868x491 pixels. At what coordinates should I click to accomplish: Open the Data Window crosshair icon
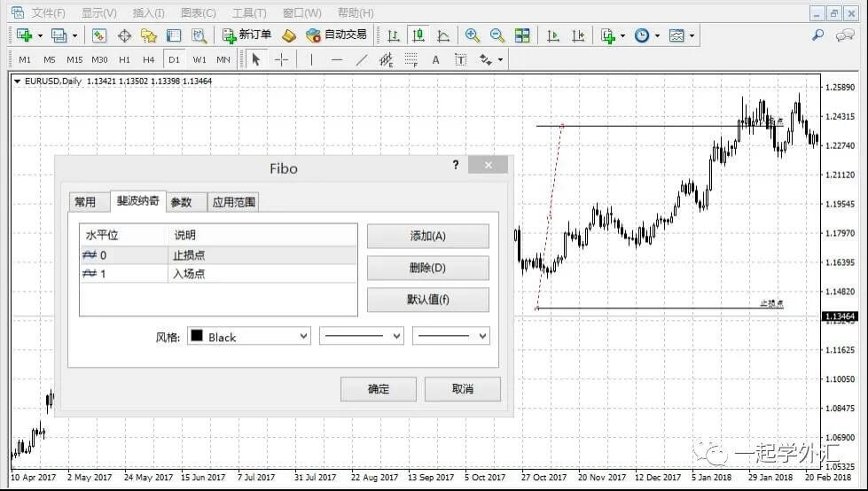pos(124,36)
